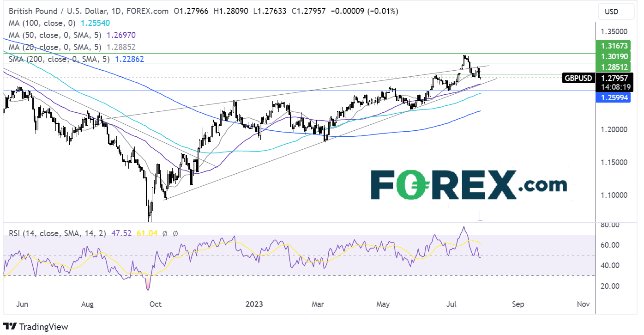Click the 61.04 RSI average value in legend
644x335 pixels.
pyautogui.click(x=147, y=234)
